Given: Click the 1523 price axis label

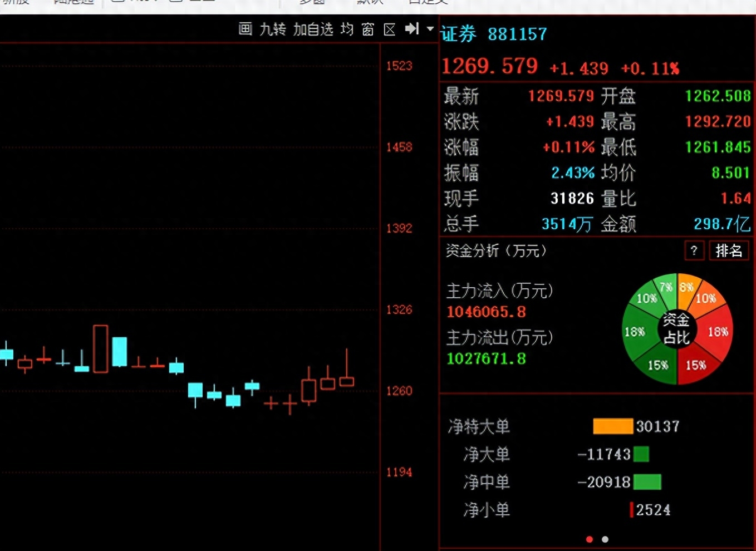Looking at the screenshot, I should pos(399,66).
